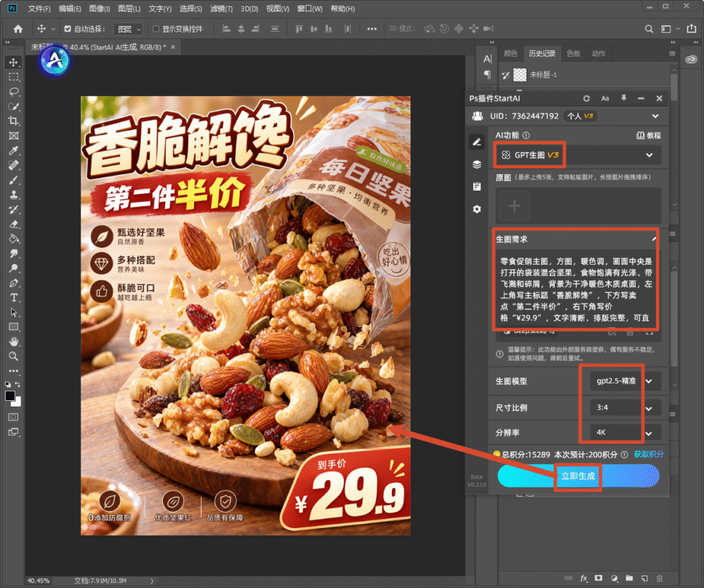The width and height of the screenshot is (704, 588).
Task: Open the 分辨率 4K dropdown
Action: click(x=625, y=433)
